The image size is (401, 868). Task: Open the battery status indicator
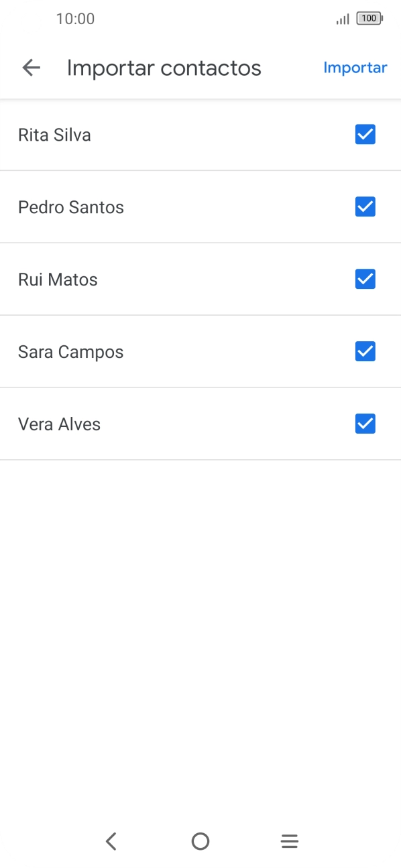pyautogui.click(x=368, y=18)
